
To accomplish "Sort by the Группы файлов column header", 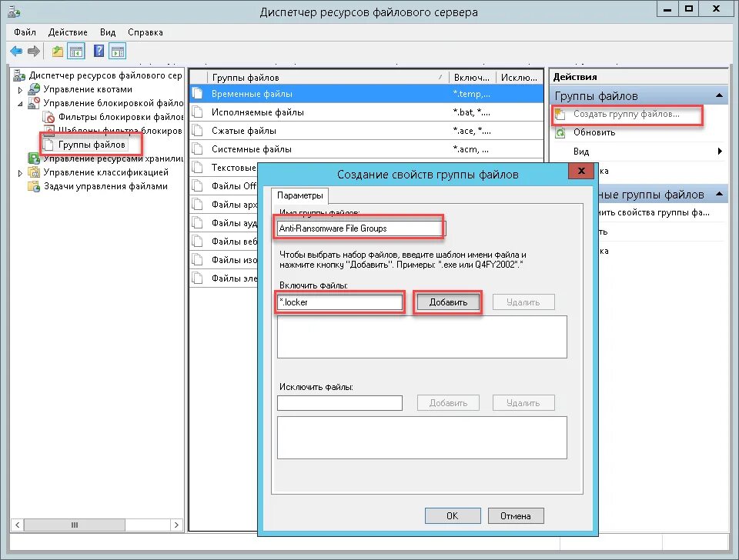I will pos(328,77).
